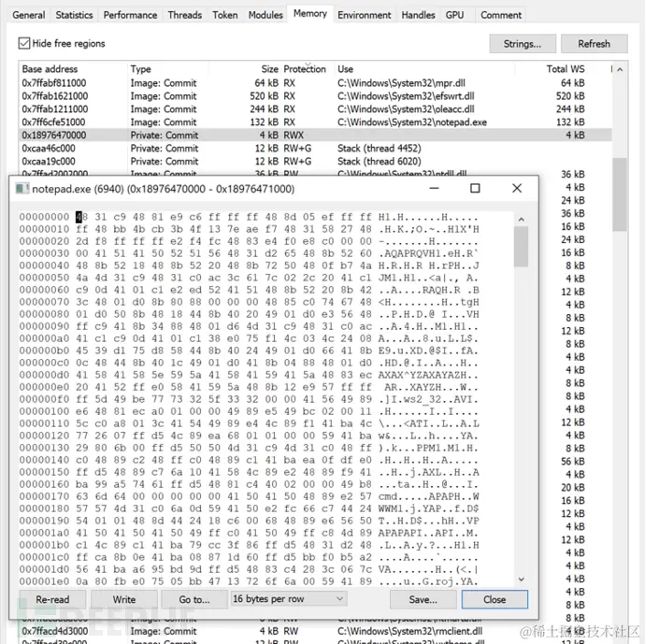Image resolution: width=645 pixels, height=644 pixels.
Task: Select the rmclient.dll memory row
Action: pyautogui.click(x=315, y=630)
